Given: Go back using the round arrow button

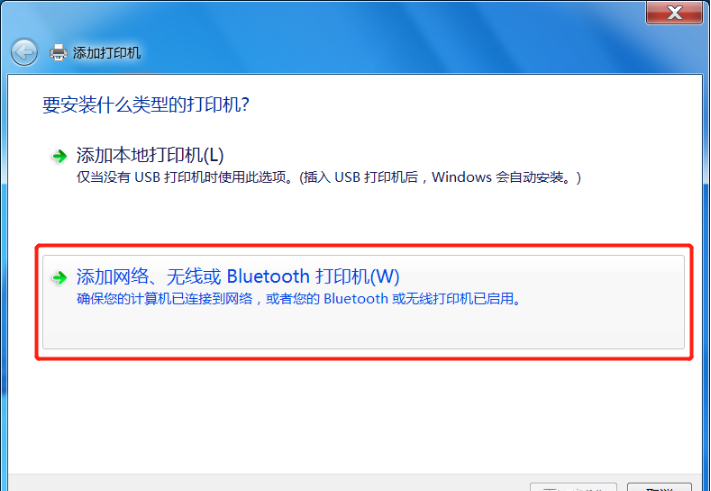Looking at the screenshot, I should click(x=24, y=52).
